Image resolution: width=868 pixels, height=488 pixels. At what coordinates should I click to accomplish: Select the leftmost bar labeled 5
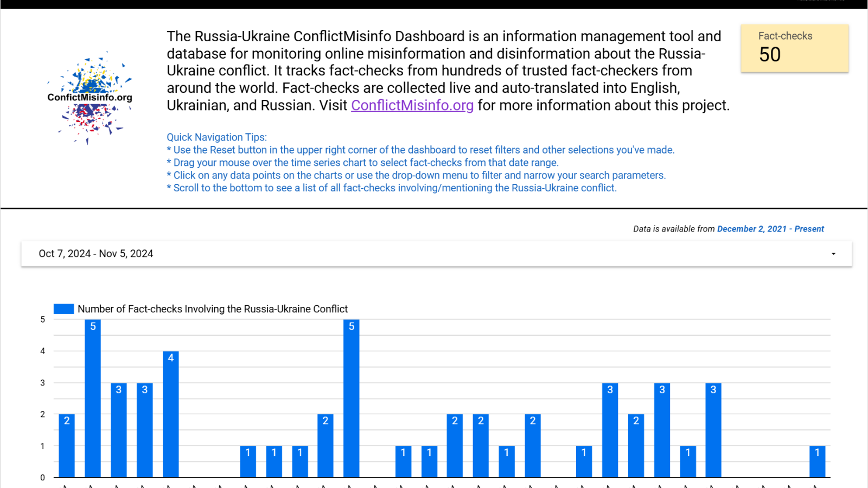coord(93,399)
